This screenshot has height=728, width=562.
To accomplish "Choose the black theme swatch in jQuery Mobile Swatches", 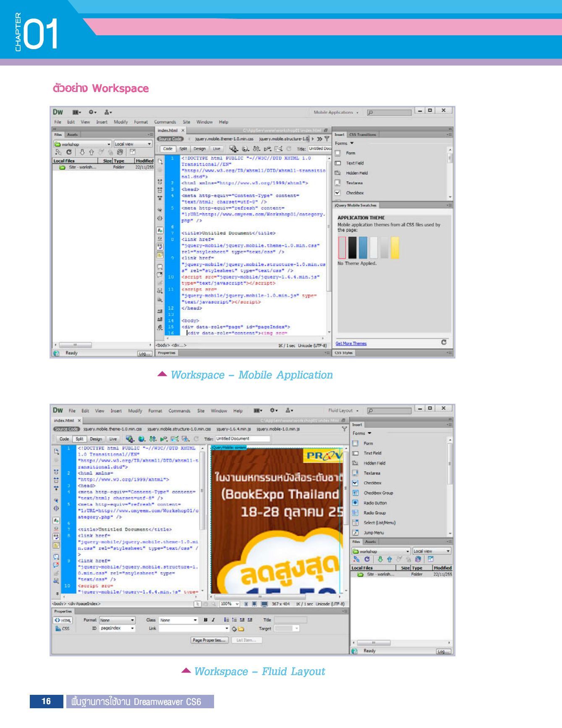I will [352, 248].
